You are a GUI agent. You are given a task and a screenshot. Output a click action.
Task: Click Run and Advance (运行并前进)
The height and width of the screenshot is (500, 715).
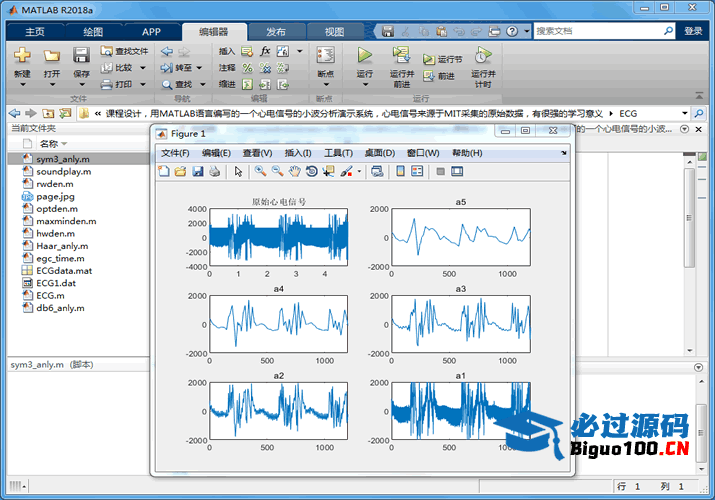(402, 67)
